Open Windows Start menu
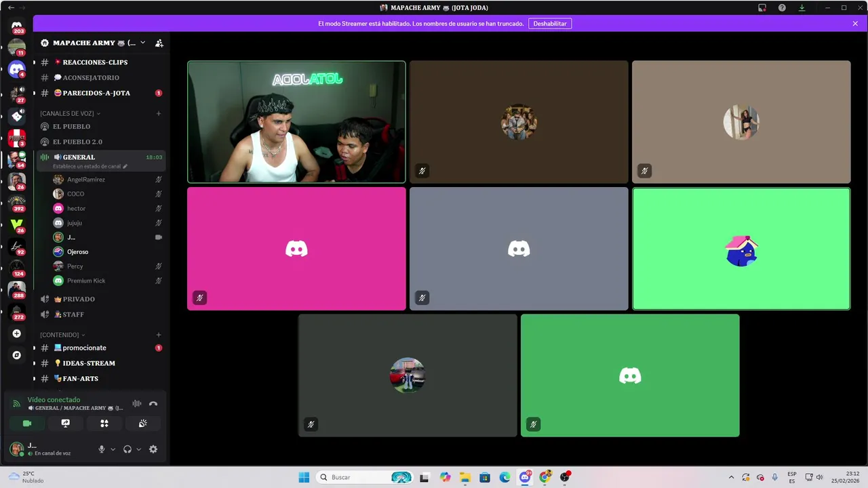 [x=304, y=477]
